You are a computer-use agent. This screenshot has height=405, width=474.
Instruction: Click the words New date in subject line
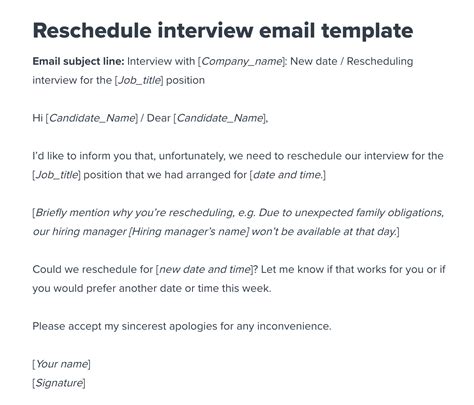click(314, 61)
